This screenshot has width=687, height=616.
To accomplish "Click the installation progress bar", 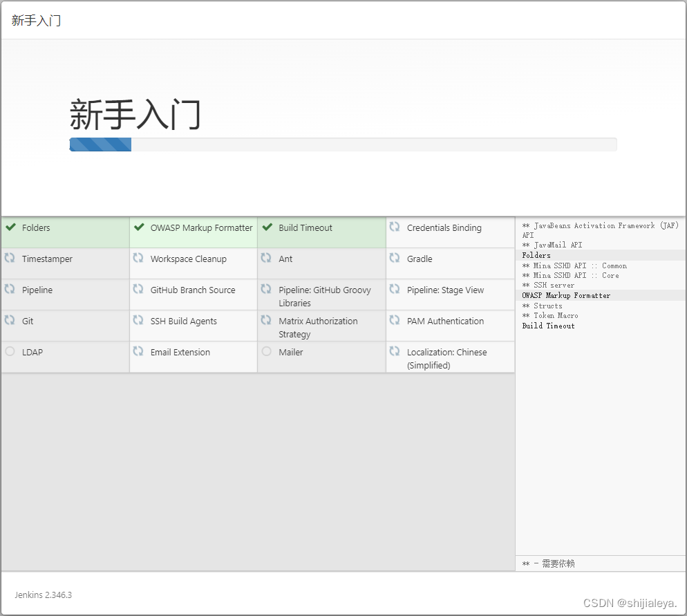I will [343, 144].
